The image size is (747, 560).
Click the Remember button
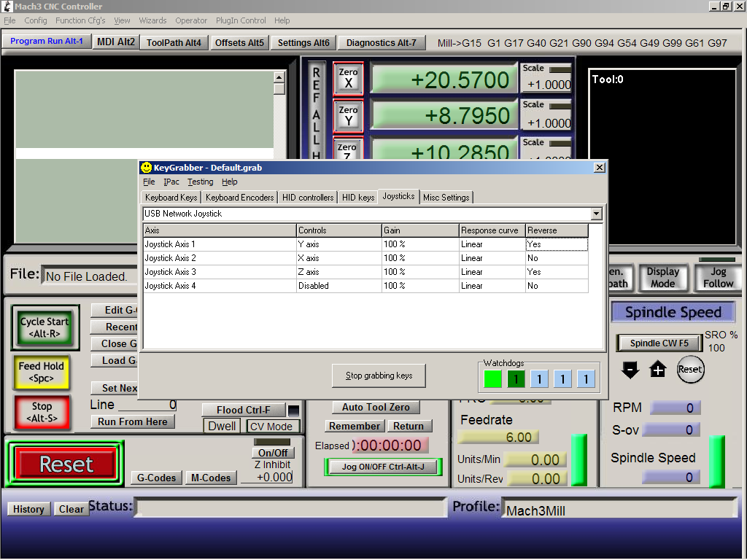point(355,426)
